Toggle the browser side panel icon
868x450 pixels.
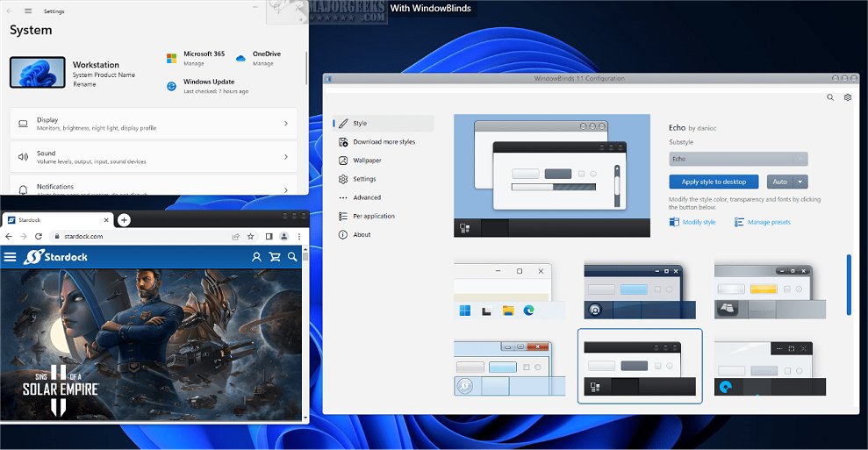(269, 236)
